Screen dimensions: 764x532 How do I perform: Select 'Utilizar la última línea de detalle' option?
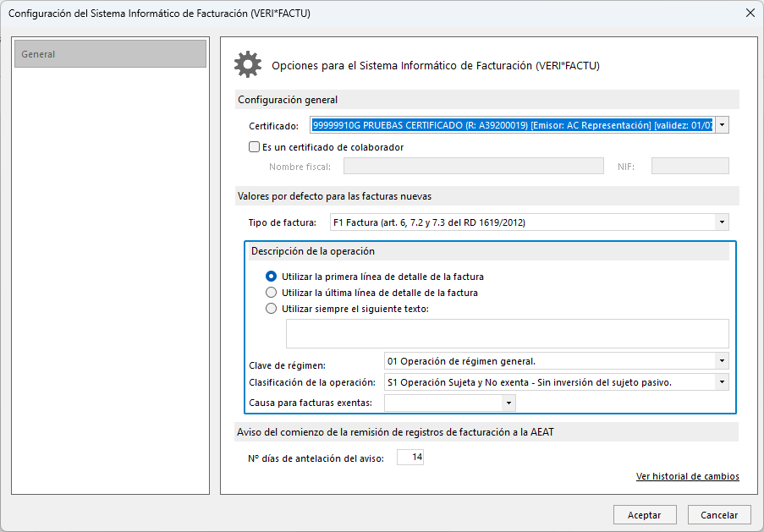271,293
